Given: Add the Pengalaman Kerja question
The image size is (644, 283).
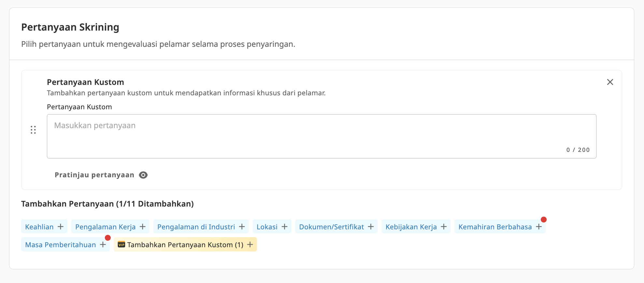Looking at the screenshot, I should tap(110, 226).
